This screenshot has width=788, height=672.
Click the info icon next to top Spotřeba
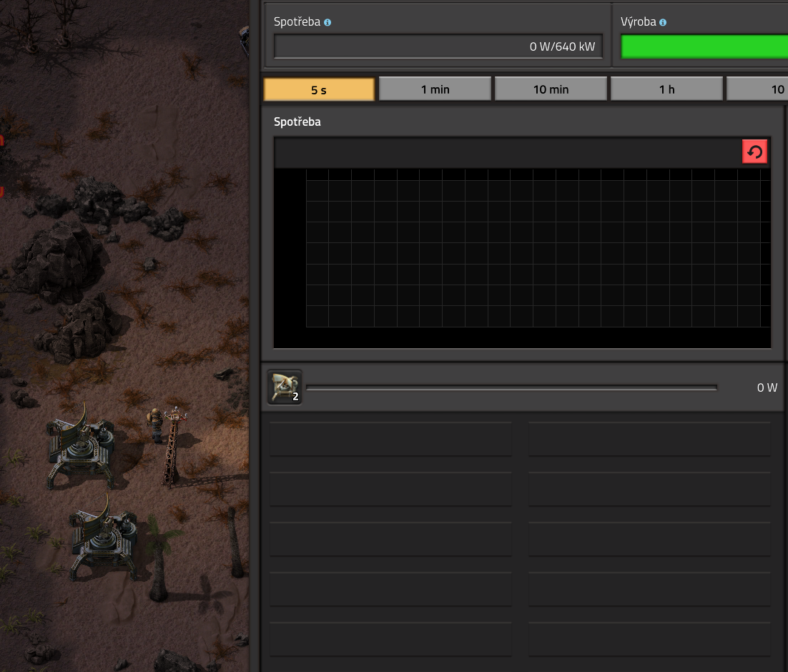click(x=327, y=22)
